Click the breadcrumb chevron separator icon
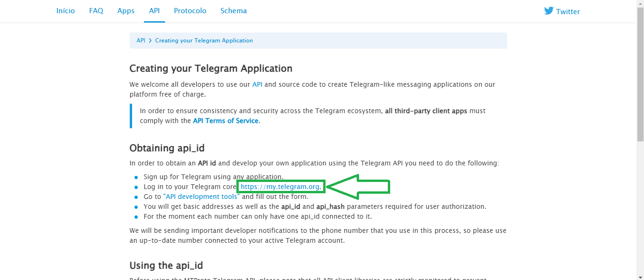 (x=150, y=41)
